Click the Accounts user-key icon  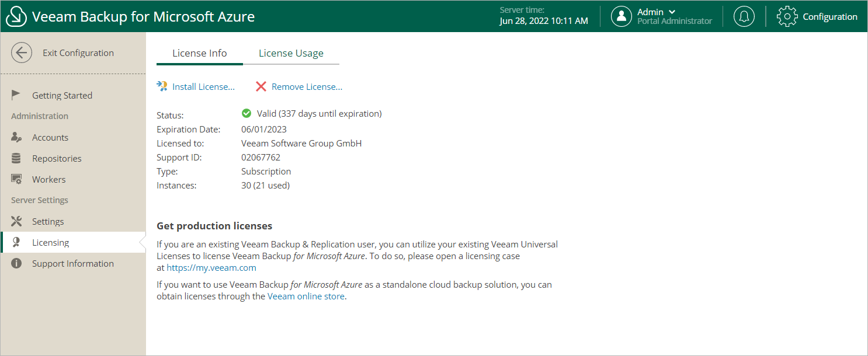(x=16, y=137)
